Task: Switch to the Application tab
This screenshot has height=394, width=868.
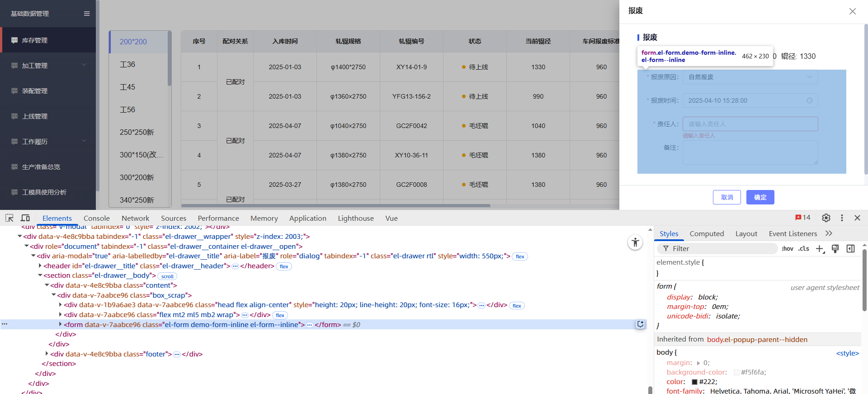Action: (308, 218)
